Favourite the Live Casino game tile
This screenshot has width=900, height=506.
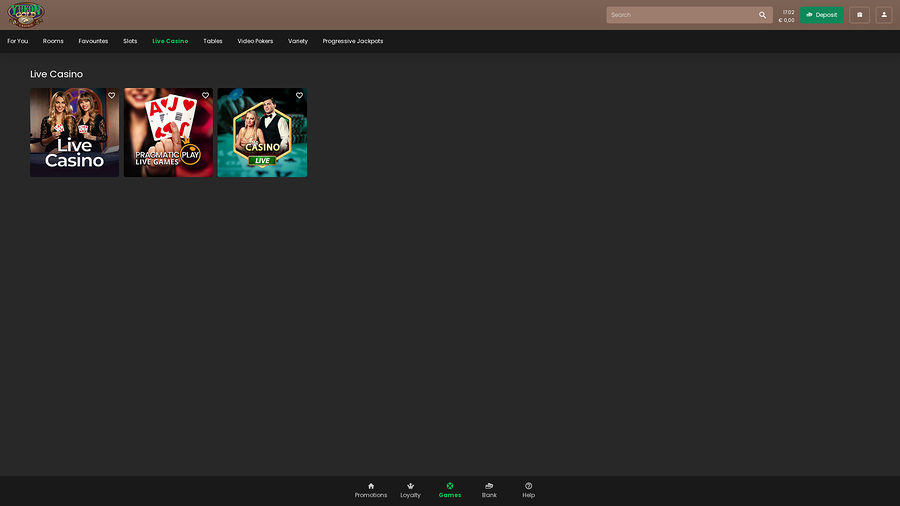click(111, 96)
